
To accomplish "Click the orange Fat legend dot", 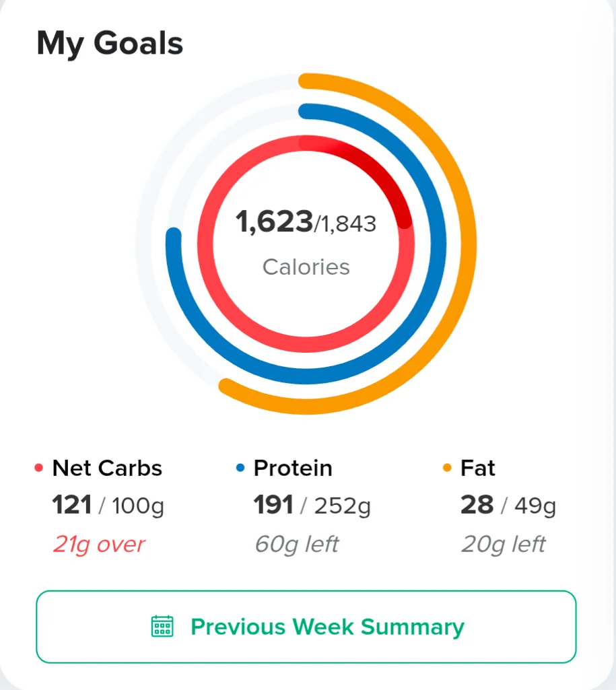I will pyautogui.click(x=447, y=468).
